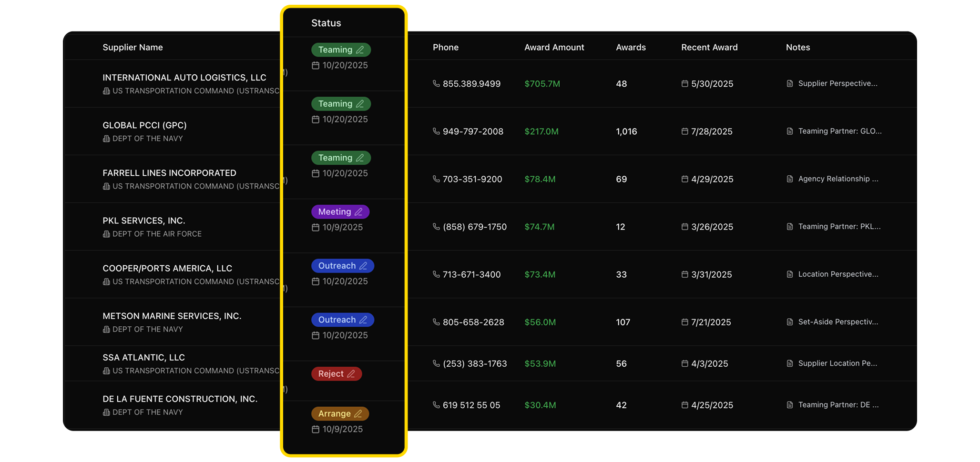The height and width of the screenshot is (462, 980).
Task: Select the $30.4M award amount
Action: click(x=540, y=405)
